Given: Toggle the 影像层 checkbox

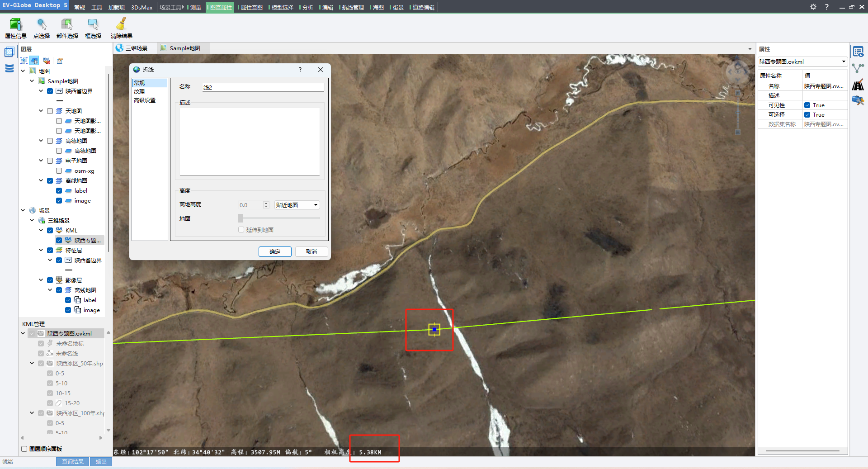Looking at the screenshot, I should (50, 280).
